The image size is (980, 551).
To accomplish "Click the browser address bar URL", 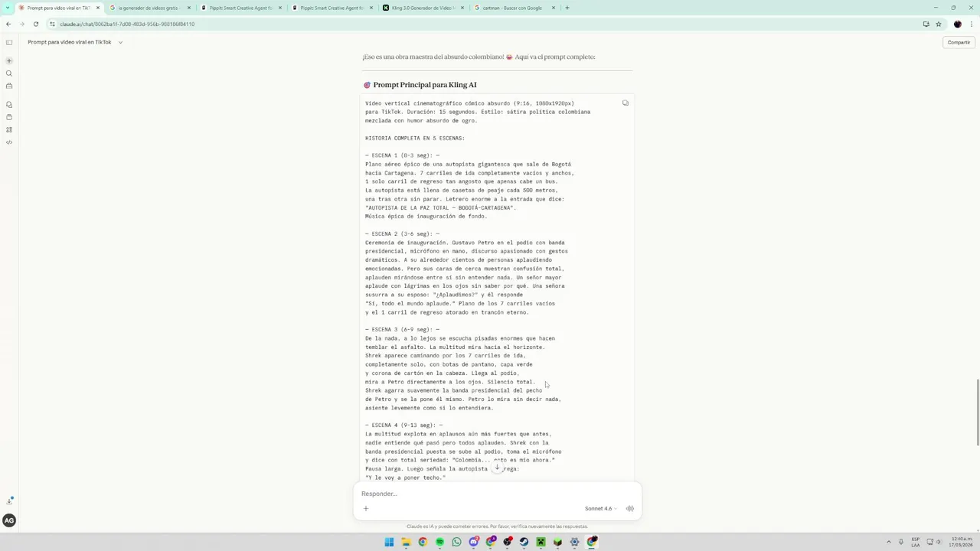I will pyautogui.click(x=127, y=24).
